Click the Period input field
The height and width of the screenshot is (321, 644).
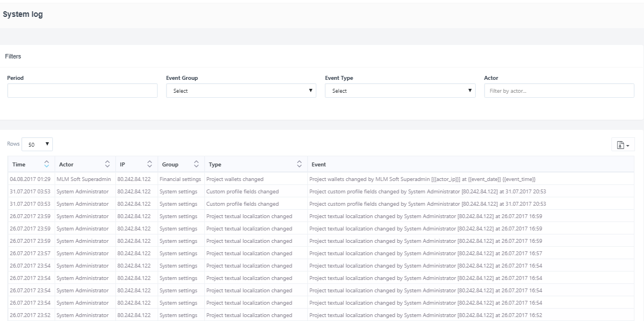[x=82, y=91]
